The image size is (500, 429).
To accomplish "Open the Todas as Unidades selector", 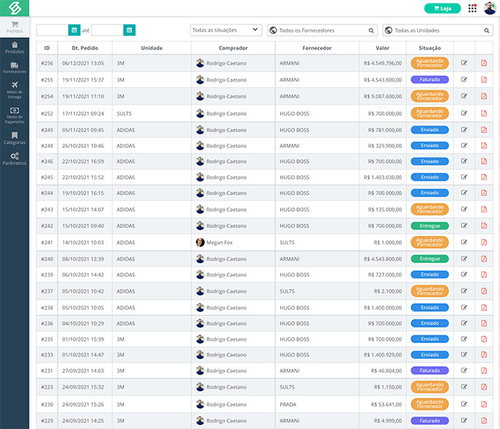I will pyautogui.click(x=438, y=30).
